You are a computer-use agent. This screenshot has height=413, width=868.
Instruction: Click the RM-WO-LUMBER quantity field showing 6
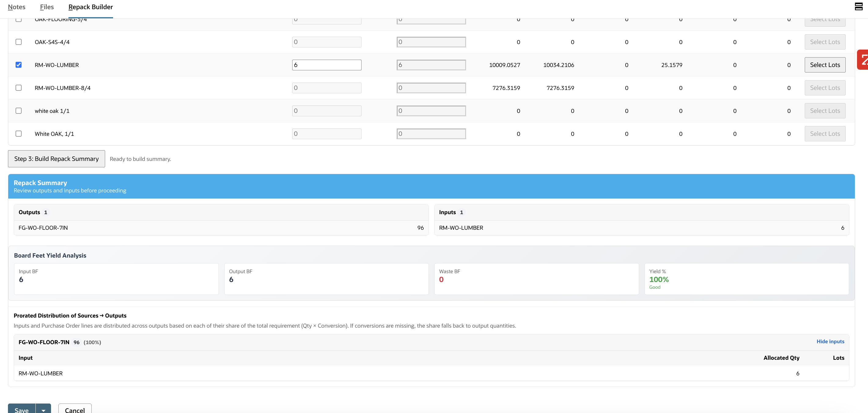pos(326,65)
